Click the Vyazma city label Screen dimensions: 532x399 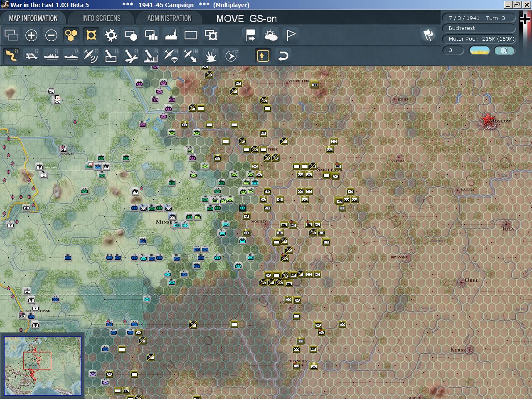398,161
